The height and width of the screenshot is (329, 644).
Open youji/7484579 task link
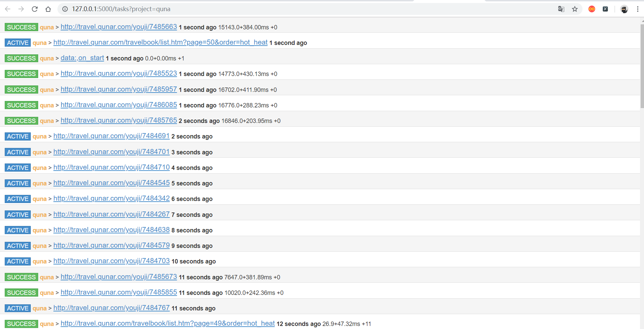[x=112, y=245]
